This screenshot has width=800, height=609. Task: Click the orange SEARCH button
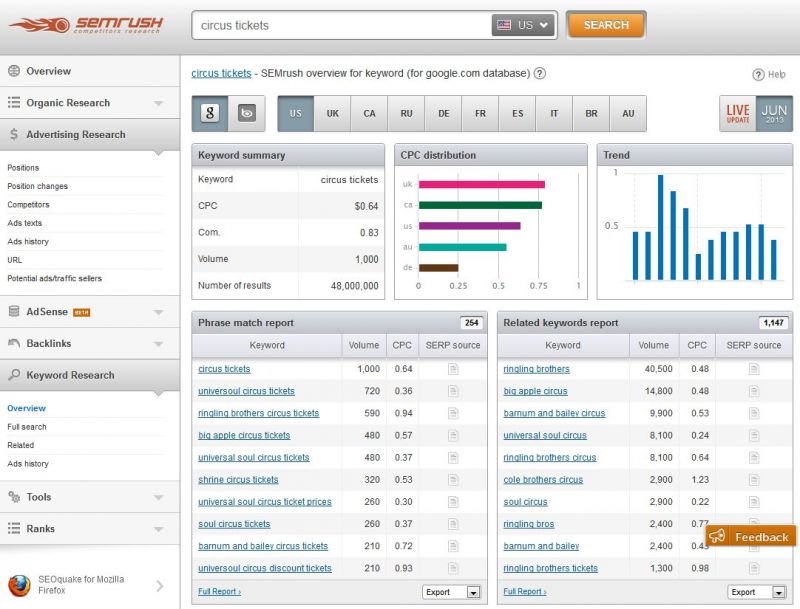click(606, 24)
